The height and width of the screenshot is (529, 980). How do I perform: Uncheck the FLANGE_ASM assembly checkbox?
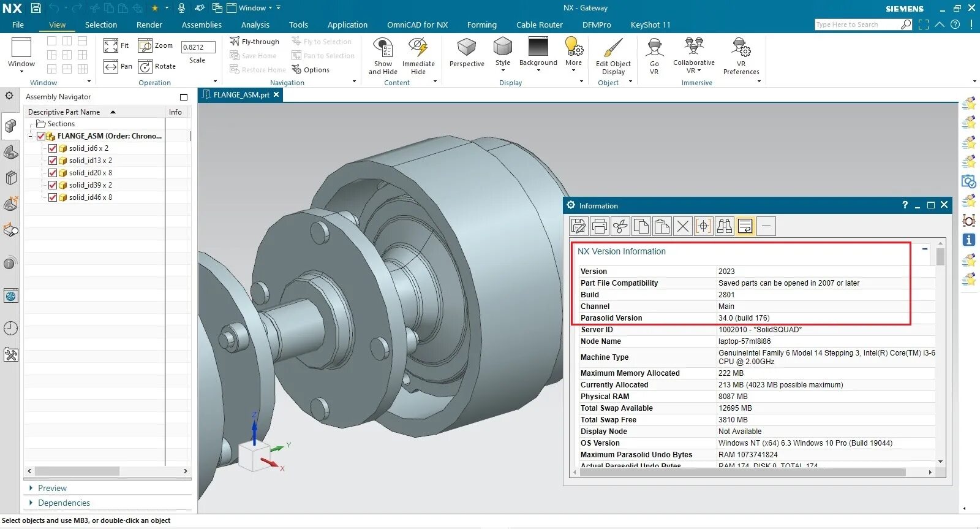pos(41,136)
